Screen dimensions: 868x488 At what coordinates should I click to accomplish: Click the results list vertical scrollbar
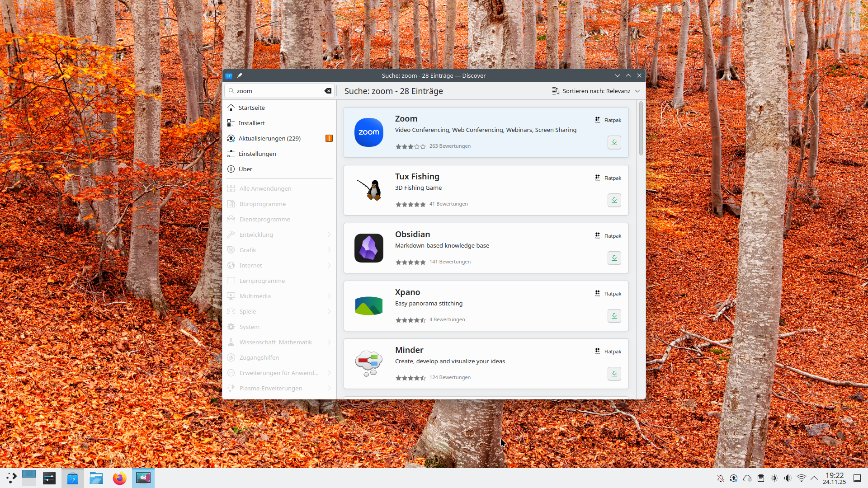click(x=641, y=129)
